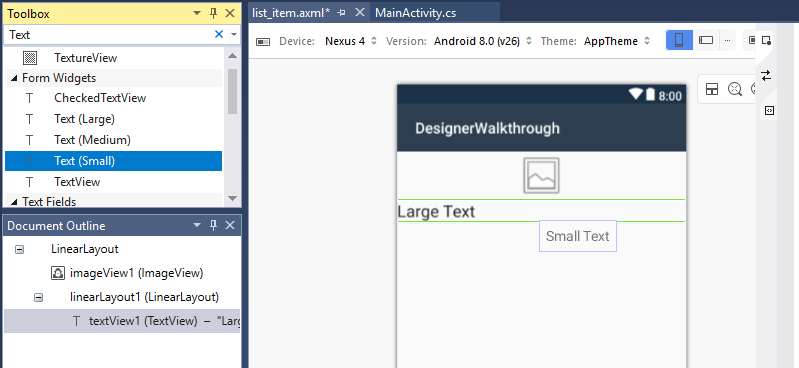799x368 pixels.
Task: Click the 8:00 status bar clock
Action: (x=670, y=96)
